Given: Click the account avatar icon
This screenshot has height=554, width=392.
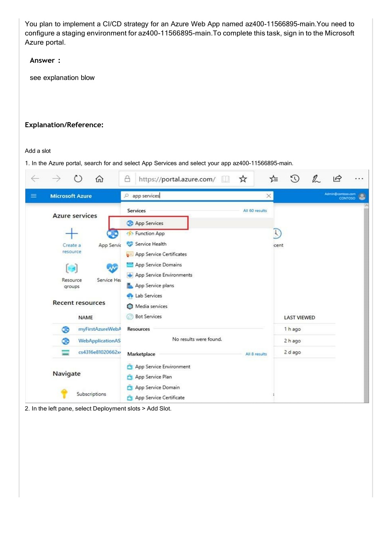Looking at the screenshot, I should 362,196.
